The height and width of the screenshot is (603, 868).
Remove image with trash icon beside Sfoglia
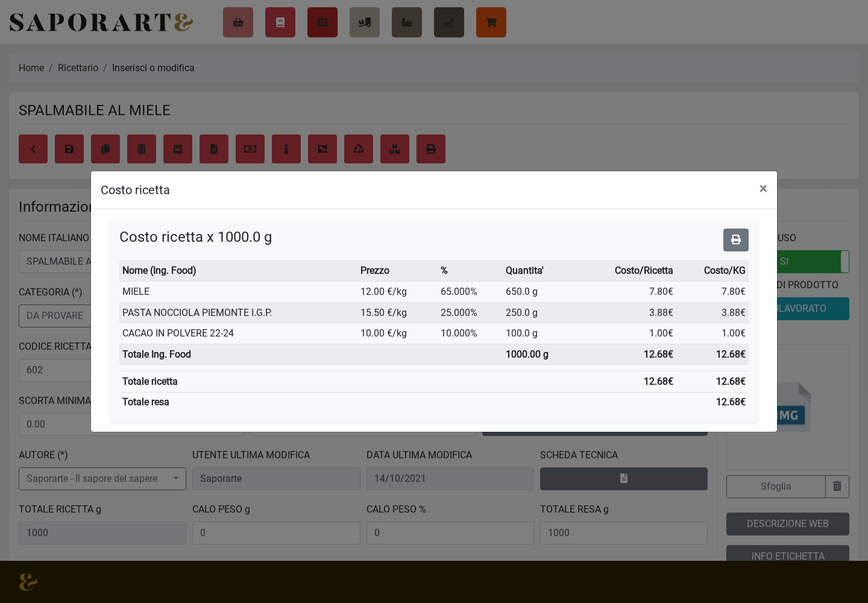[837, 487]
